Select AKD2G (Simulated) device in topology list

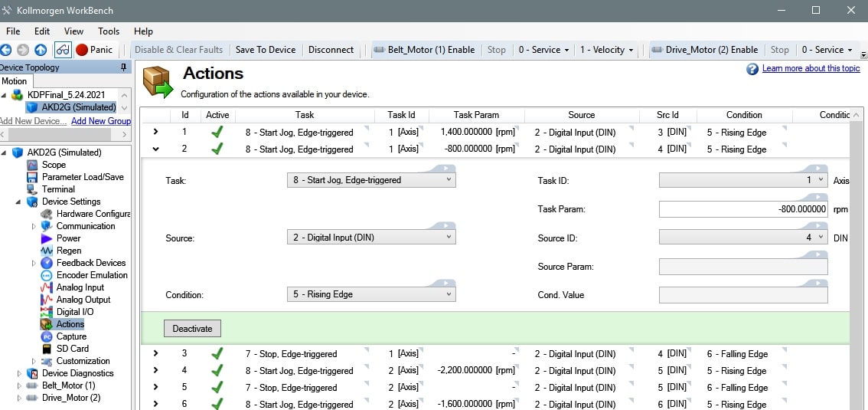pyautogui.click(x=79, y=107)
